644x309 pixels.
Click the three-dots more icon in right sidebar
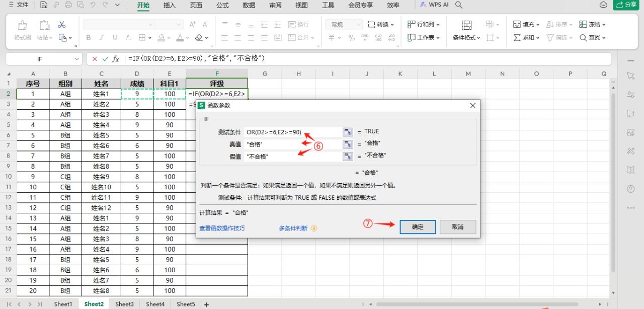tap(631, 208)
